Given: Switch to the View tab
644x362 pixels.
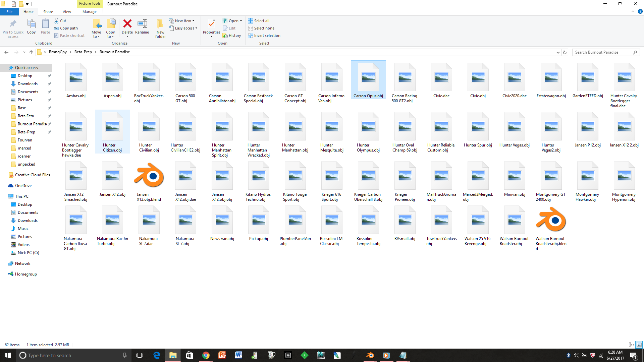Looking at the screenshot, I should click(x=67, y=12).
